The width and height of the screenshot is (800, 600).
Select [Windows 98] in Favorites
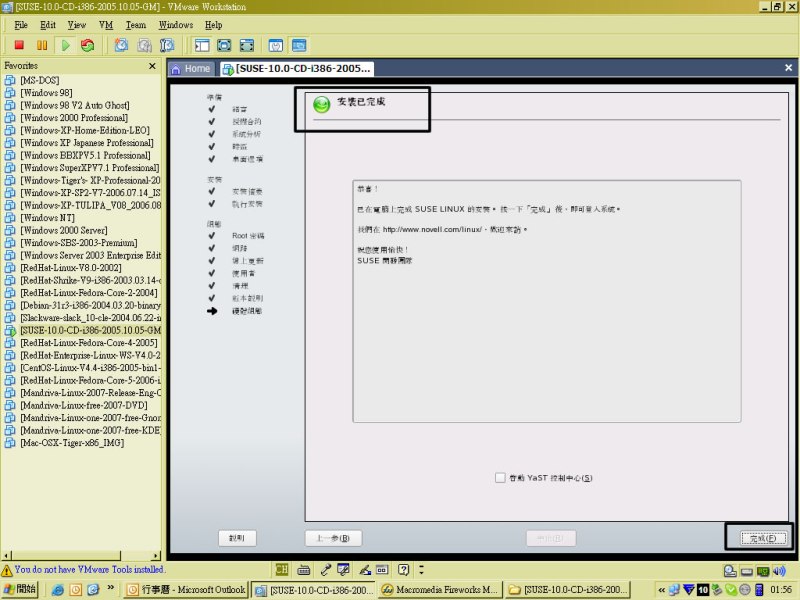point(46,93)
